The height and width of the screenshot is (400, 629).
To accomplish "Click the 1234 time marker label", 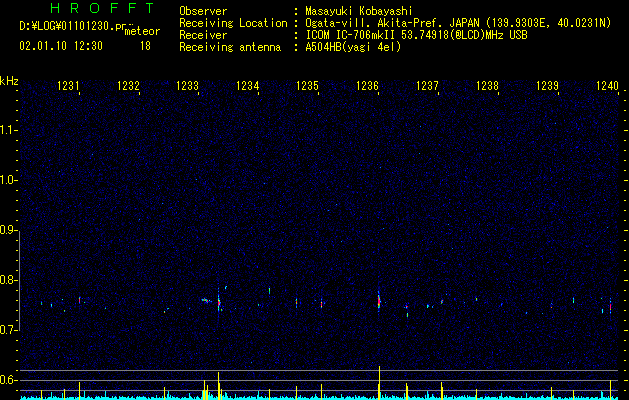I will pyautogui.click(x=248, y=85).
